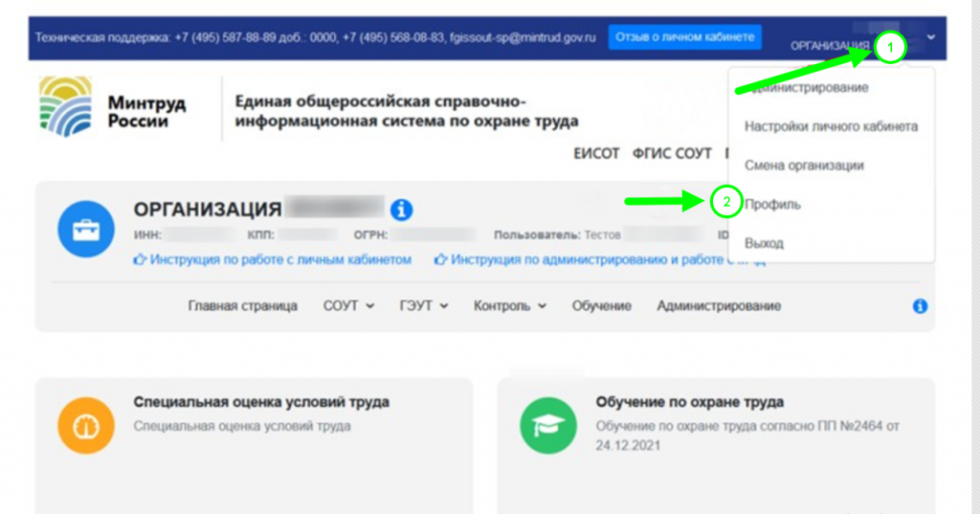Viewport: 980px width, 514px height.
Task: Select Выход to log out
Action: tap(764, 243)
